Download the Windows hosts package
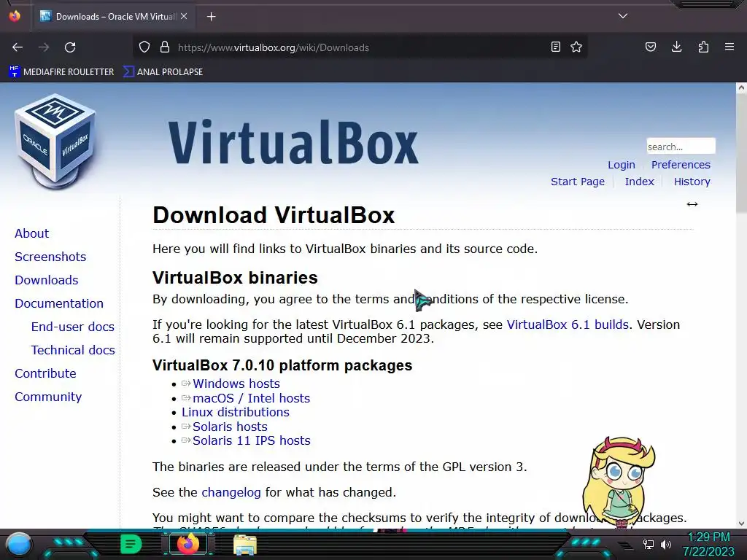 click(x=236, y=384)
